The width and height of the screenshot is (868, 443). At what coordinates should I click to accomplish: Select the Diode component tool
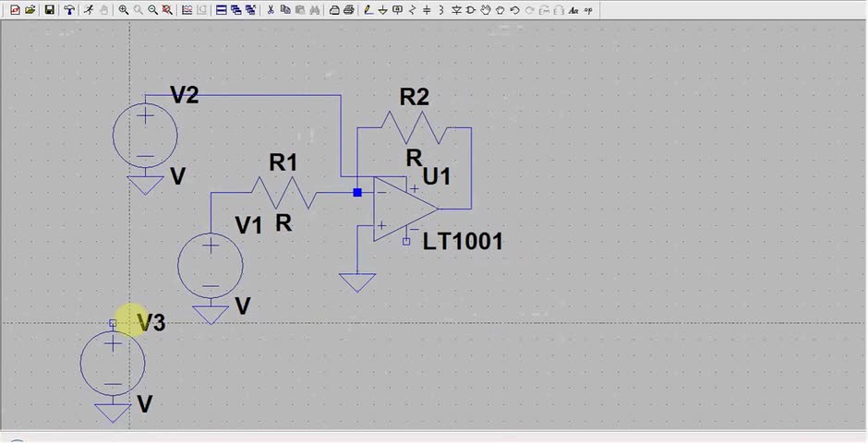(x=456, y=10)
